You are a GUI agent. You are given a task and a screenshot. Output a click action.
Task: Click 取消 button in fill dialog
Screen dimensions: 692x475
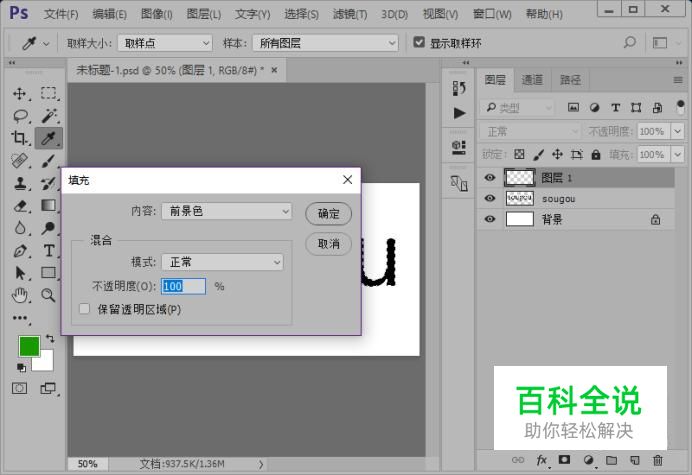(x=328, y=244)
